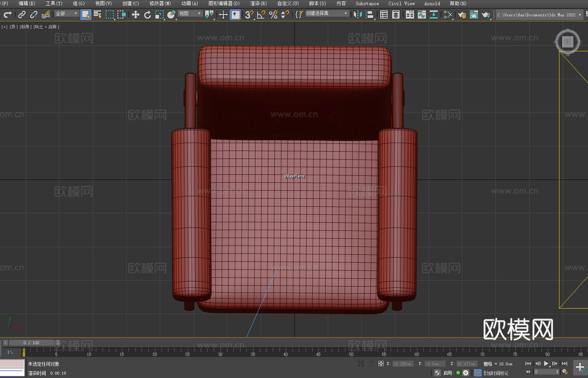Activate the Select Object tool
This screenshot has height=378, width=588.
(x=86, y=14)
